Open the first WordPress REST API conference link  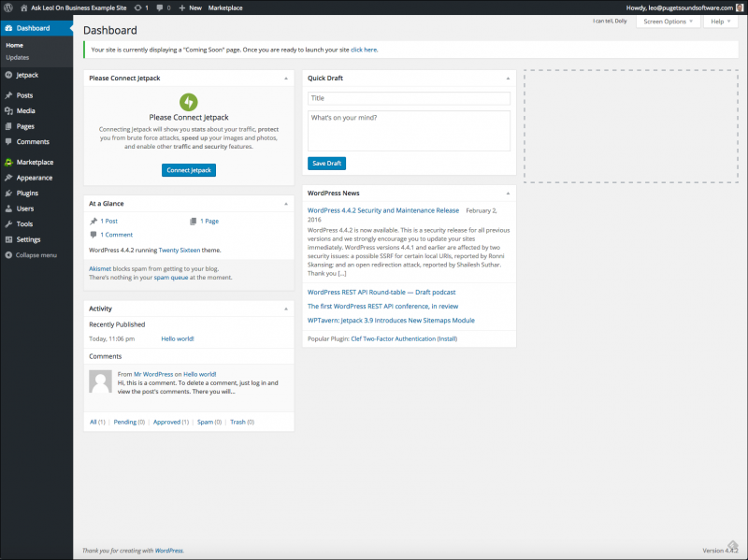[382, 307]
